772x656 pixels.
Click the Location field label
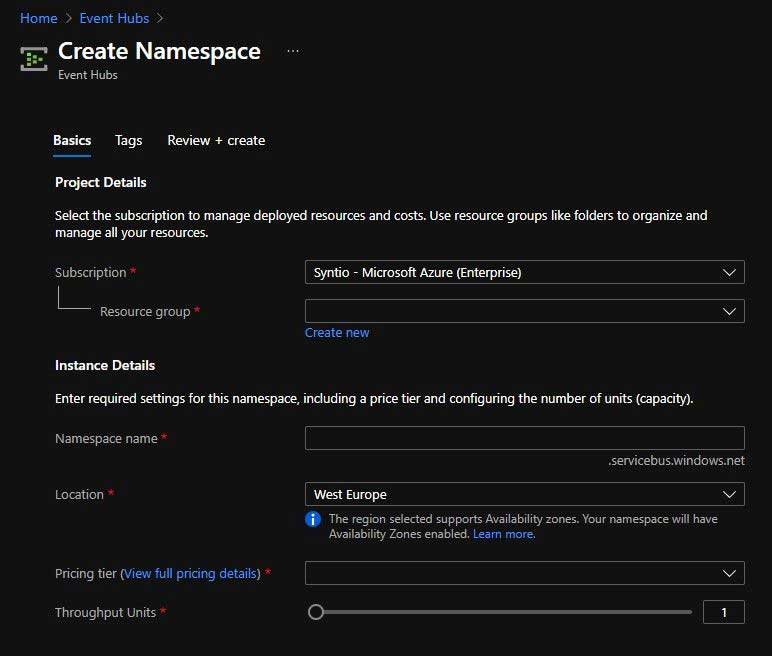point(79,494)
